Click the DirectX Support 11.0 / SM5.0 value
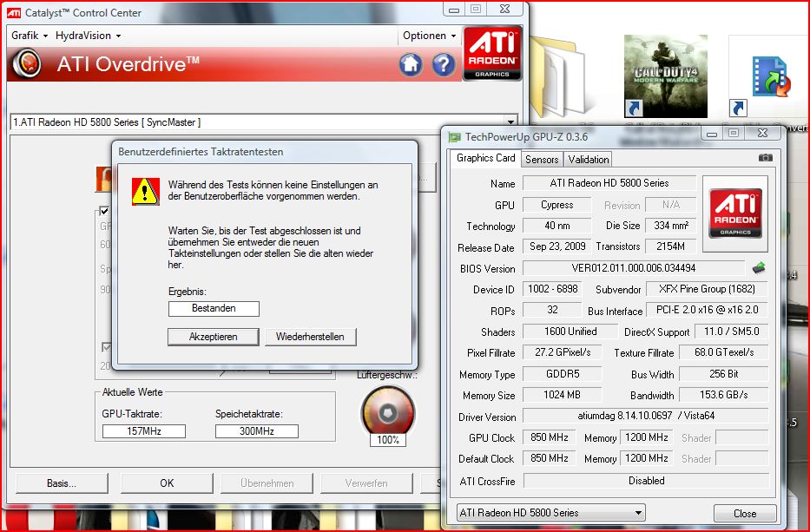This screenshot has width=810, height=532. click(x=732, y=332)
